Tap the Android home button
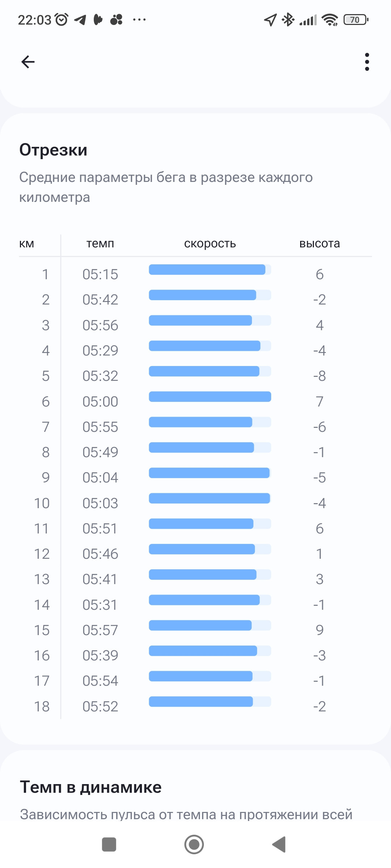 coord(194,844)
